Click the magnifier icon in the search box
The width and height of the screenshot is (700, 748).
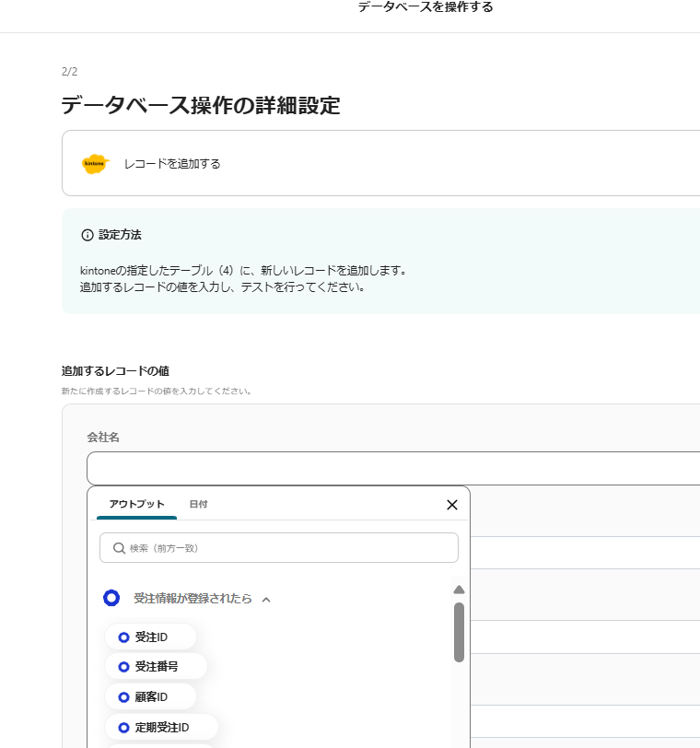pos(119,548)
